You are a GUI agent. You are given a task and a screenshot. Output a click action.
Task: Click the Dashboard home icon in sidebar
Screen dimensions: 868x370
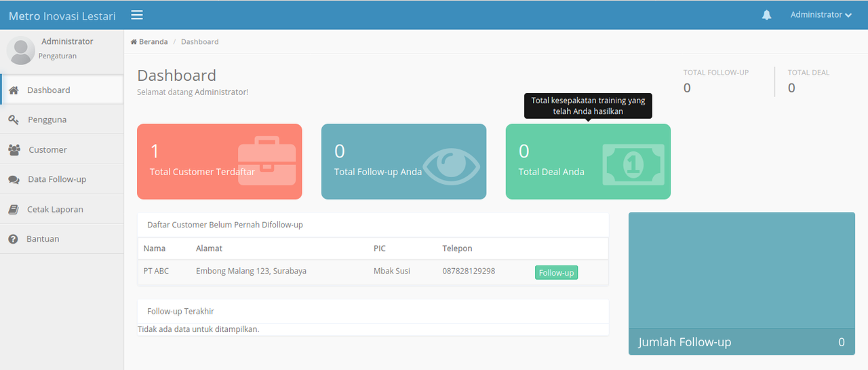pyautogui.click(x=14, y=90)
